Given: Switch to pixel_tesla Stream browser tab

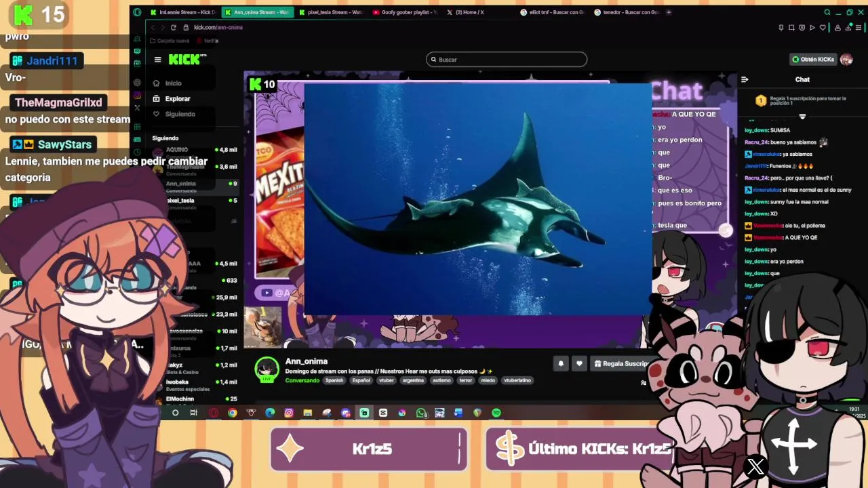Looking at the screenshot, I should [332, 12].
